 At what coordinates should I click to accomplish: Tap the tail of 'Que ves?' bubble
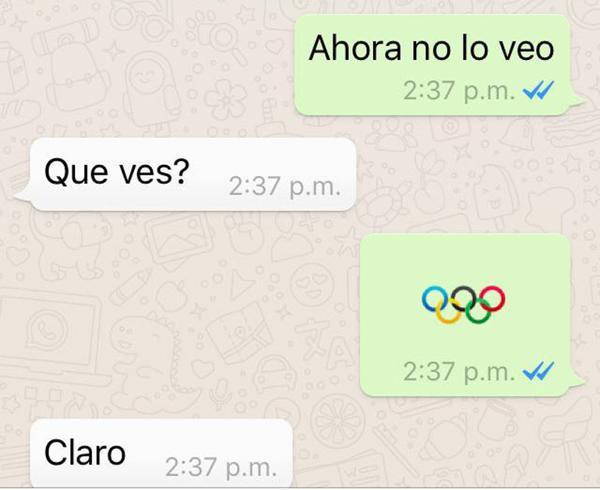click(x=23, y=194)
